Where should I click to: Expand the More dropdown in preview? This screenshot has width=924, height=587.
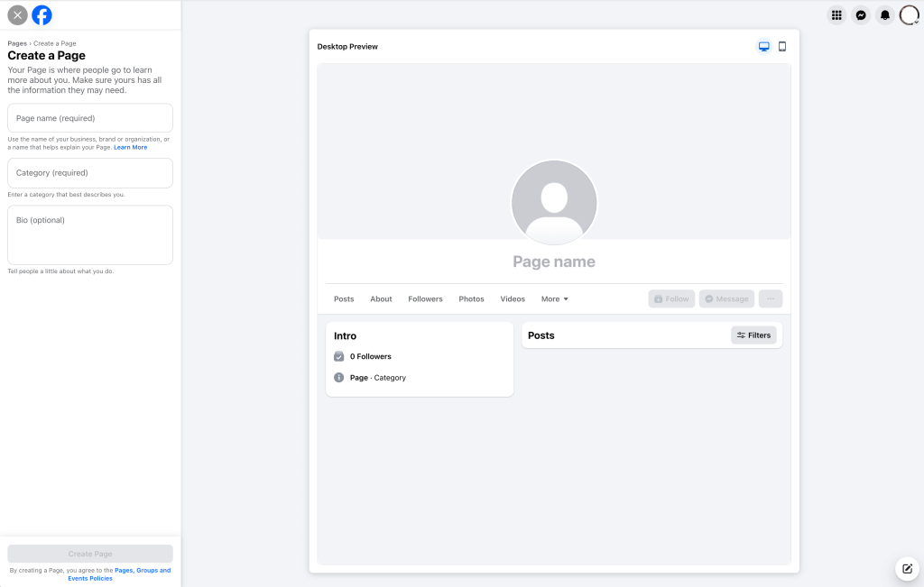click(554, 299)
